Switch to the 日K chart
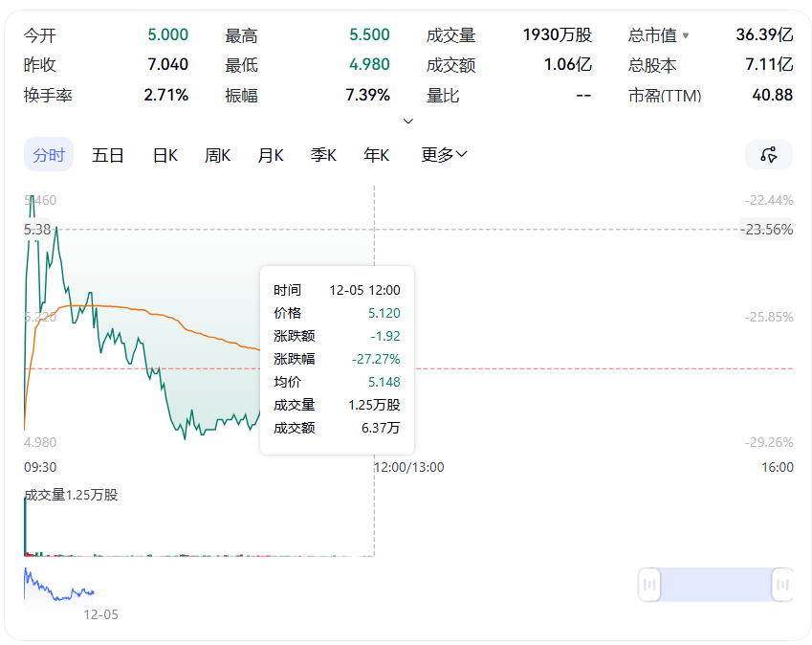The height and width of the screenshot is (645, 812). [165, 155]
